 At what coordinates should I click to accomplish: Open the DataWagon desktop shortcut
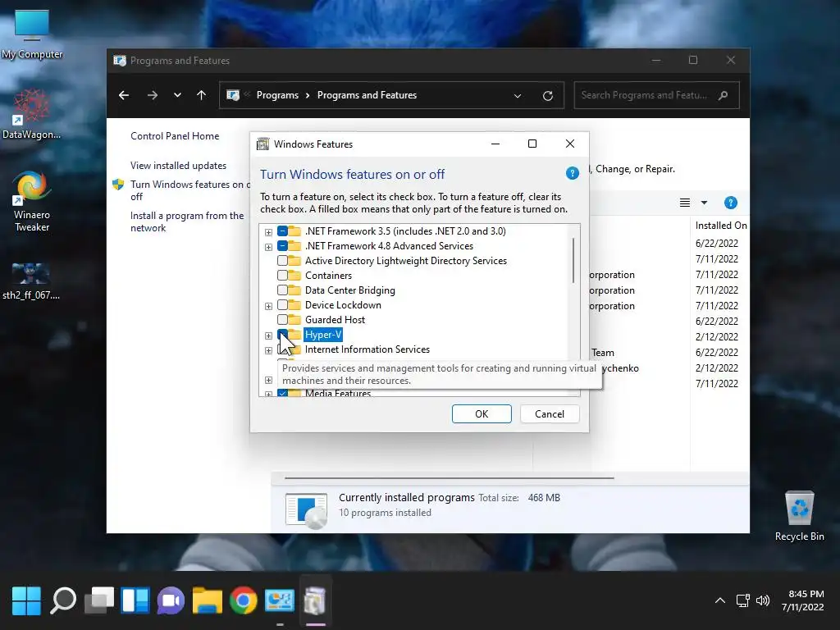(x=31, y=114)
